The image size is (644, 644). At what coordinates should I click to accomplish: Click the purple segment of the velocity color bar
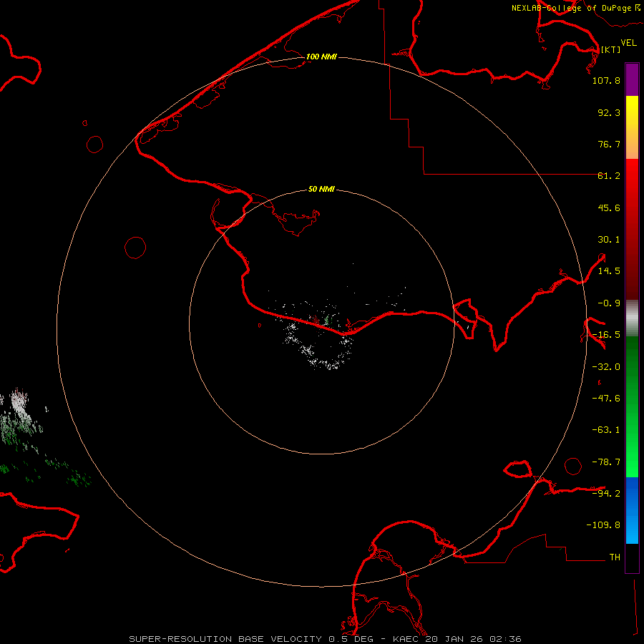point(632,80)
